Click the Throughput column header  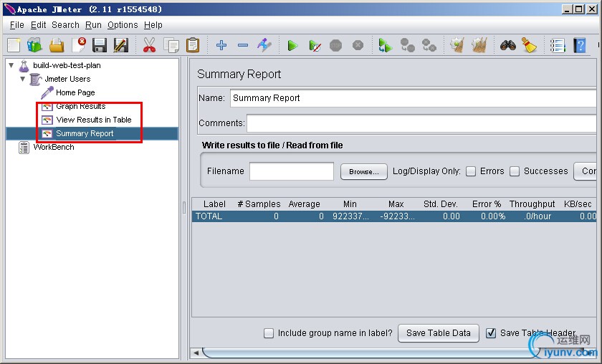[x=532, y=204]
